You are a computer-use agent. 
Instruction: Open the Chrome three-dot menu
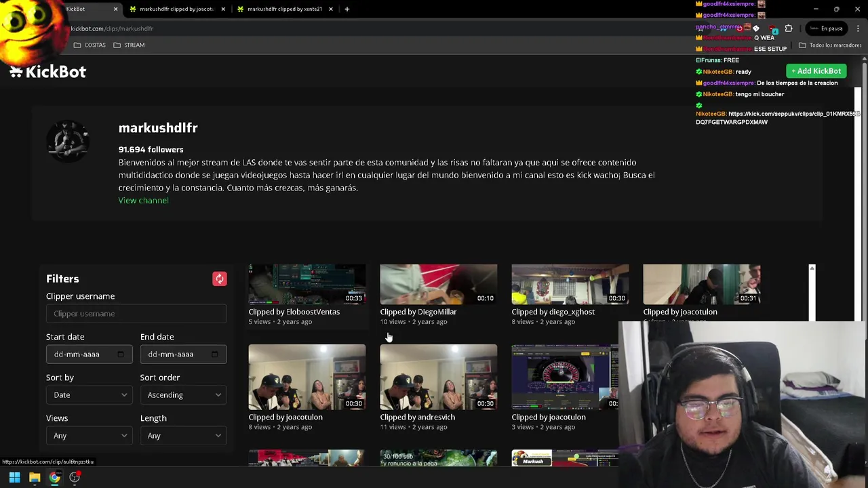858,28
